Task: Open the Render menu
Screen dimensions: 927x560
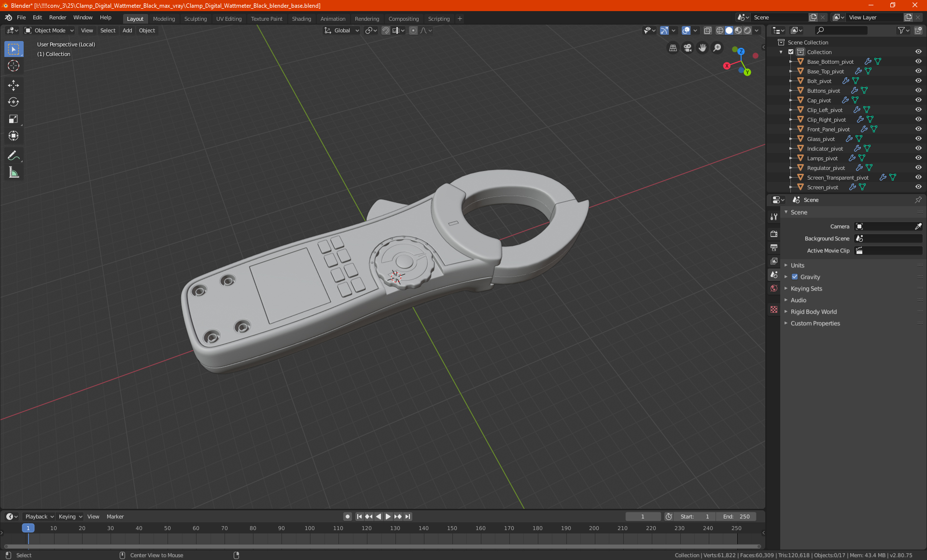Action: click(x=57, y=17)
